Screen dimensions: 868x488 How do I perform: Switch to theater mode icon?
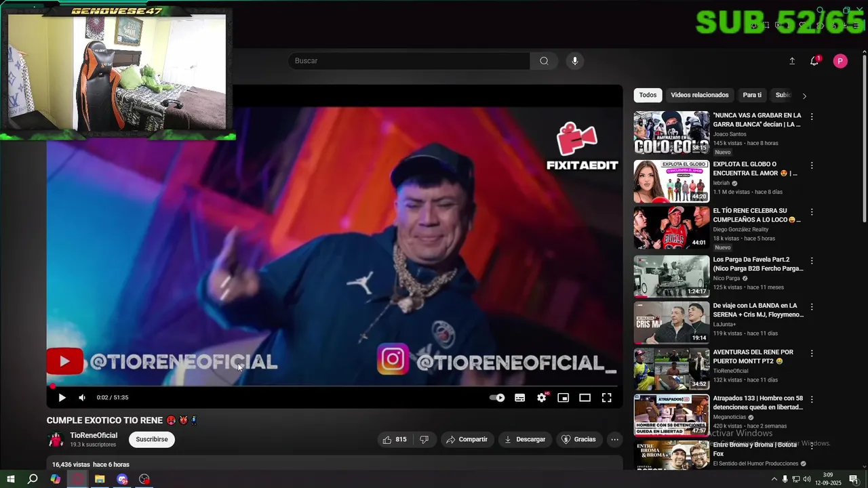pos(585,398)
